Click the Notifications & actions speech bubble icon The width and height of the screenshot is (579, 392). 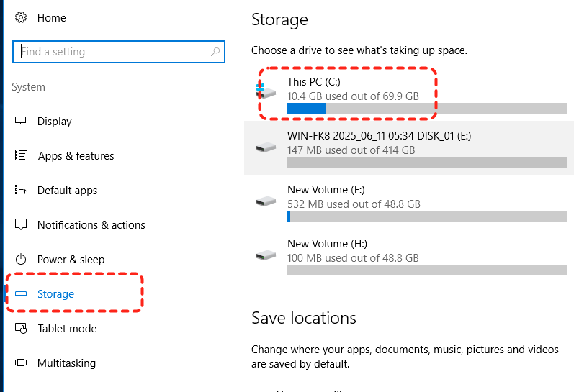[21, 225]
